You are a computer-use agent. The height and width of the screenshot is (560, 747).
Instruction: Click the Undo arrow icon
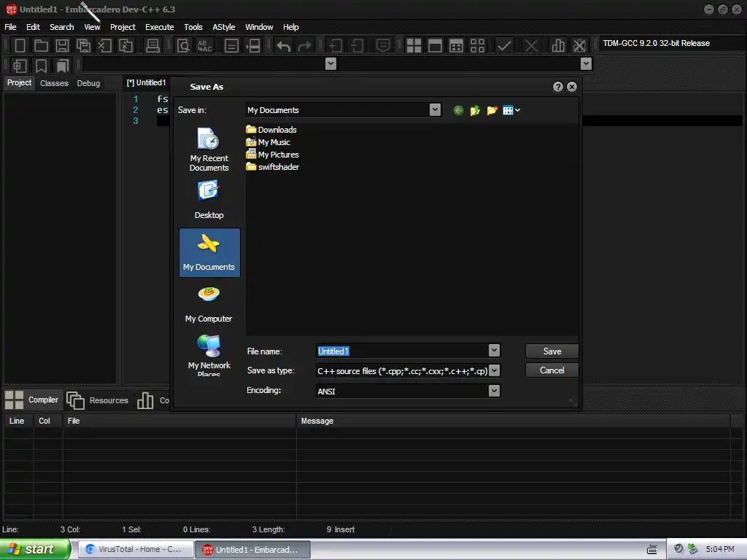(284, 46)
